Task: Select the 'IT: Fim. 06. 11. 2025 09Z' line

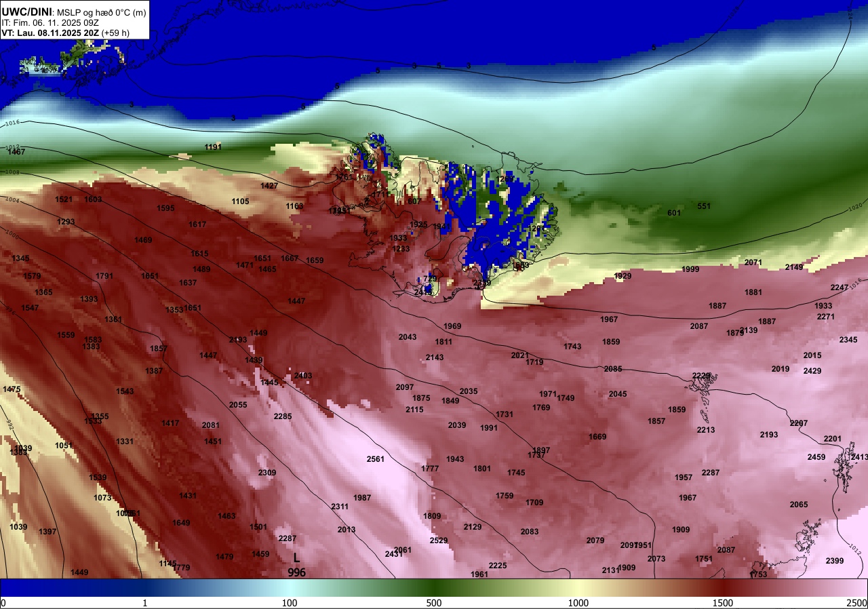Action: [50, 22]
